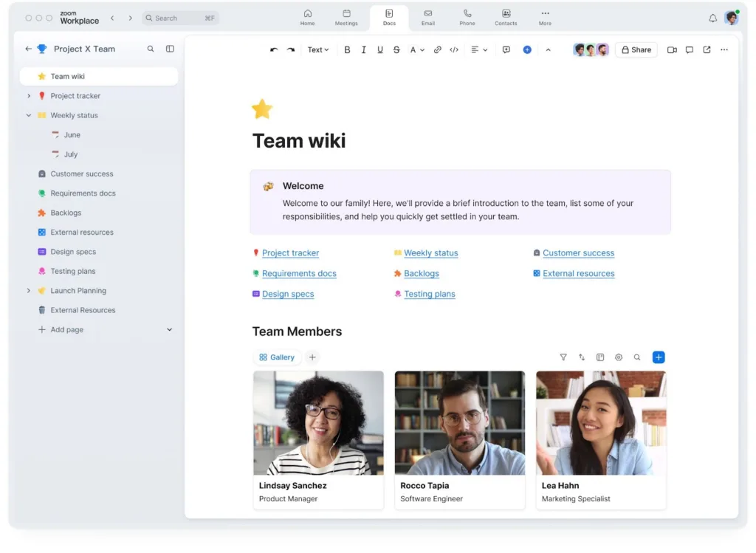Click the Undo icon in the toolbar
Viewport: 756px width, 553px height.
273,49
